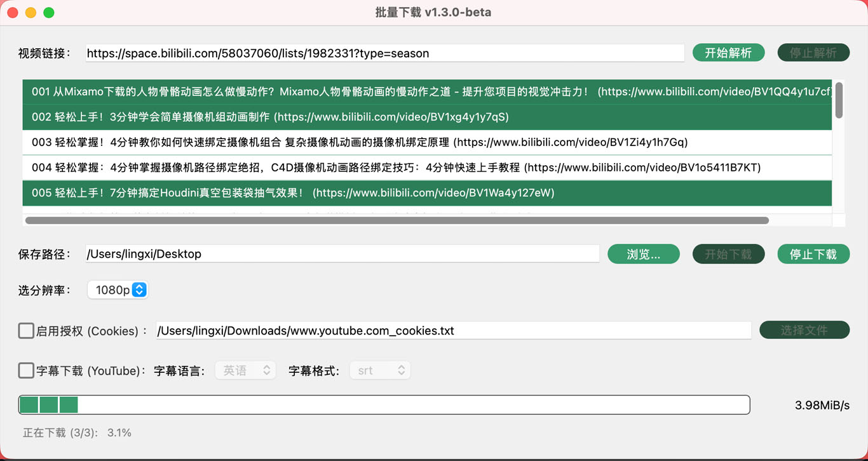Click the cookies file path text field
Image resolution: width=868 pixels, height=461 pixels.
click(x=453, y=331)
